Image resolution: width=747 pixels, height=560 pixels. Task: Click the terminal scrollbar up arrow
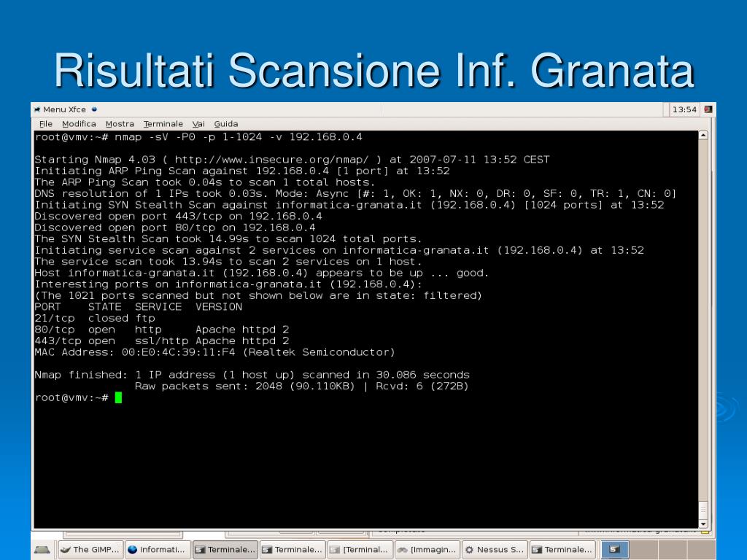coord(703,136)
